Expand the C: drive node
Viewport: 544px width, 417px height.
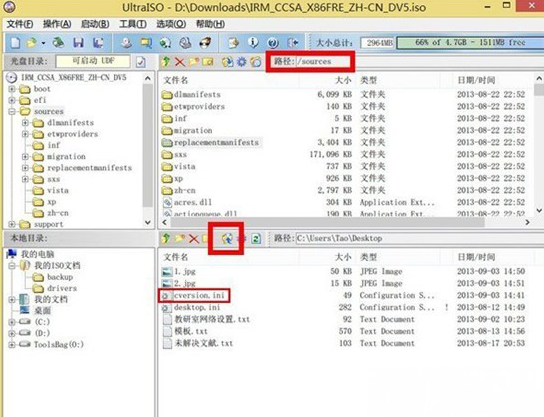click(12, 322)
